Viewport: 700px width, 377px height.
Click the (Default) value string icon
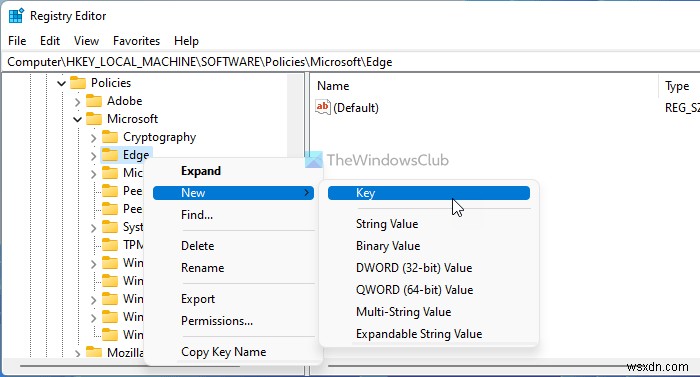(x=323, y=107)
